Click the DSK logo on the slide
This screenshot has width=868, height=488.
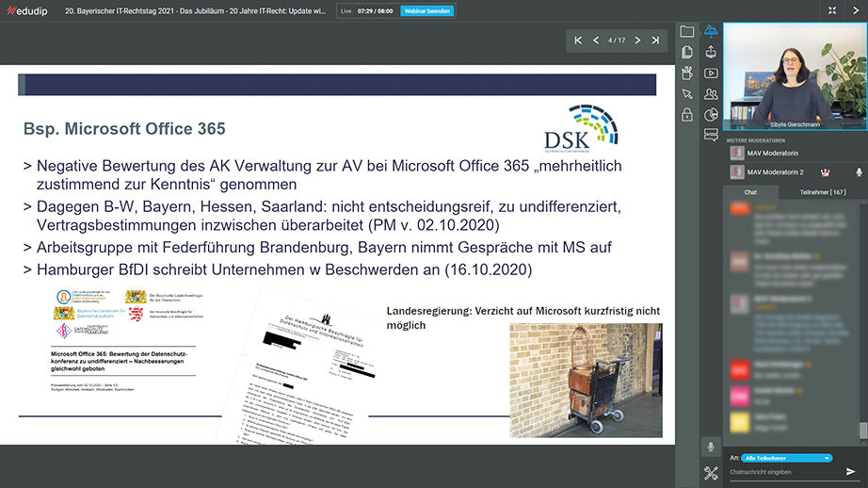(581, 128)
